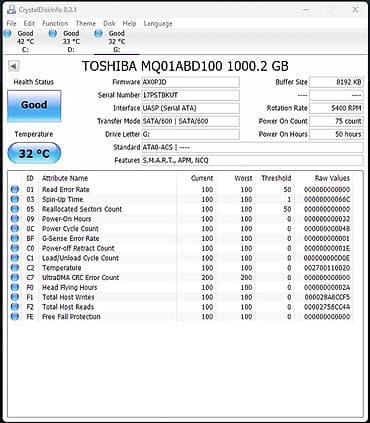Click the Current column header

[202, 178]
